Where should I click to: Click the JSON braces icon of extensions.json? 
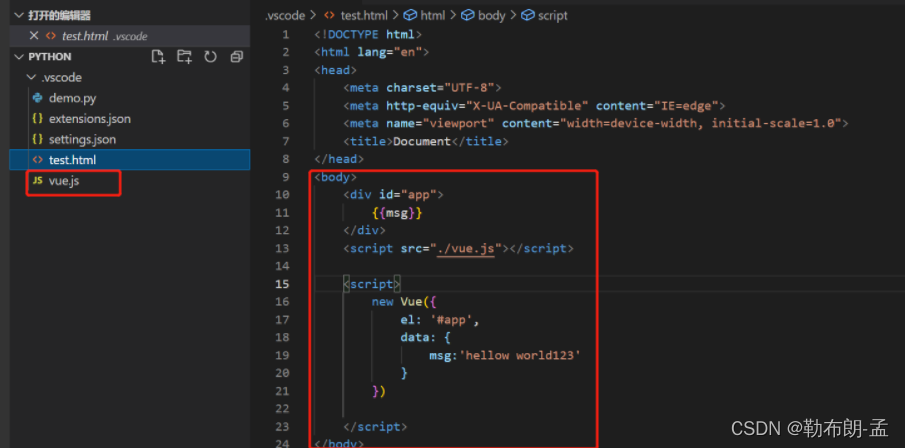[x=38, y=119]
